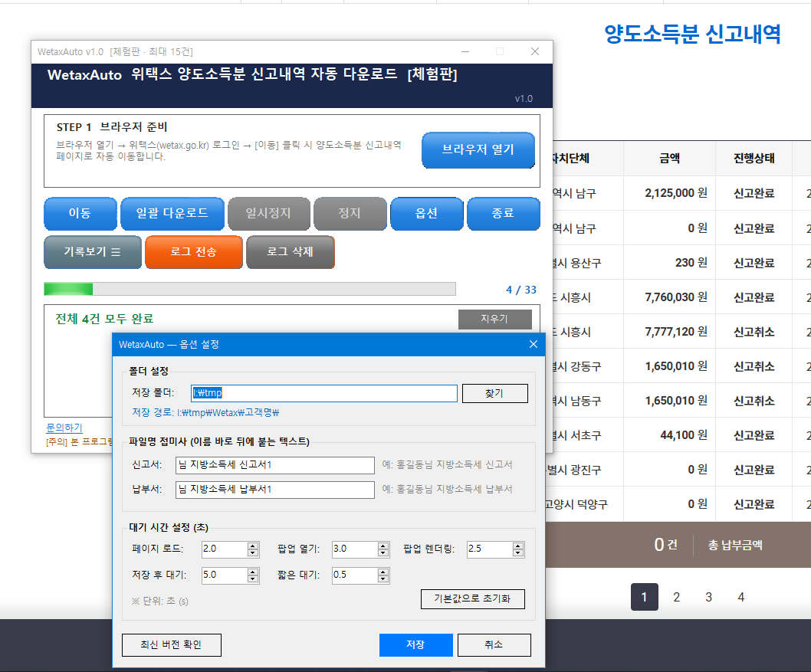Viewport: 811px width, 672px height.
Task: Increase 팝업 열기 with up arrow
Action: 383,546
